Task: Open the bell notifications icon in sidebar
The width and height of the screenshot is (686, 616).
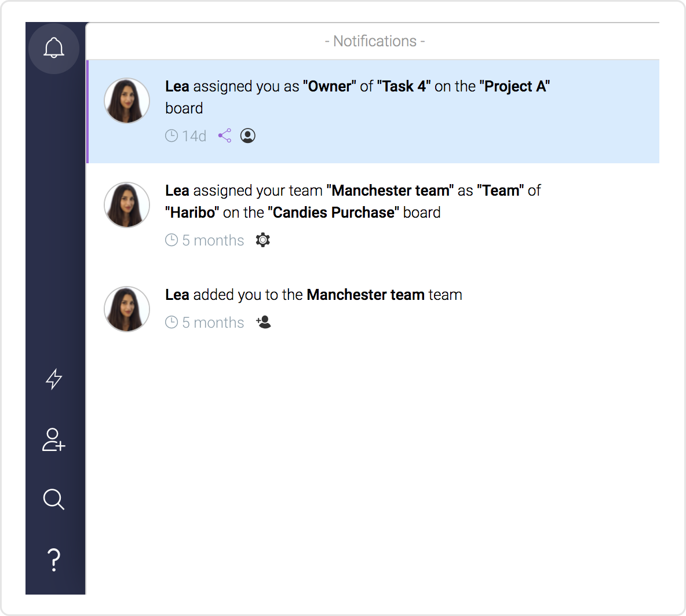Action: (x=54, y=47)
